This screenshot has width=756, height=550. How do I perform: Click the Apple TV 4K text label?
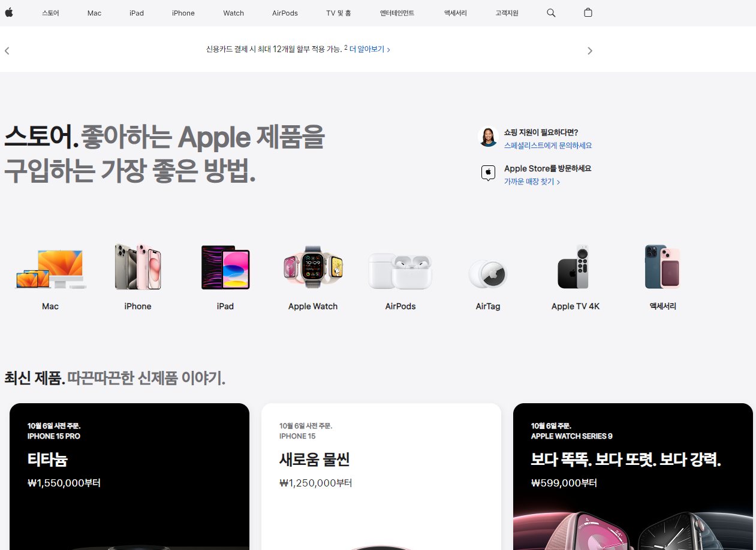[x=576, y=306]
